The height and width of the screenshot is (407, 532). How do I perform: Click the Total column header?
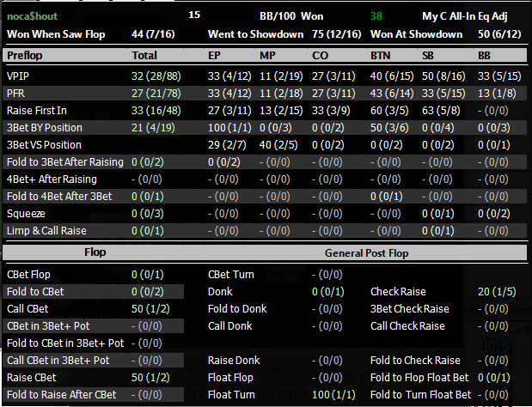point(144,55)
